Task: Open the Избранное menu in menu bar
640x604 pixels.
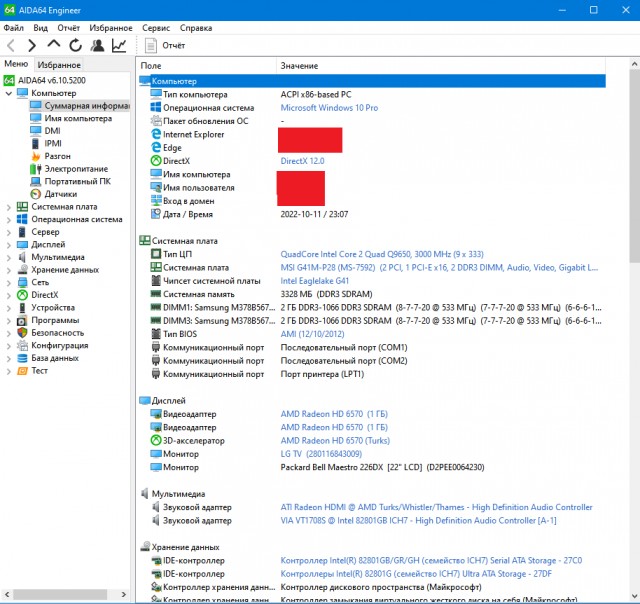Action: coord(111,28)
